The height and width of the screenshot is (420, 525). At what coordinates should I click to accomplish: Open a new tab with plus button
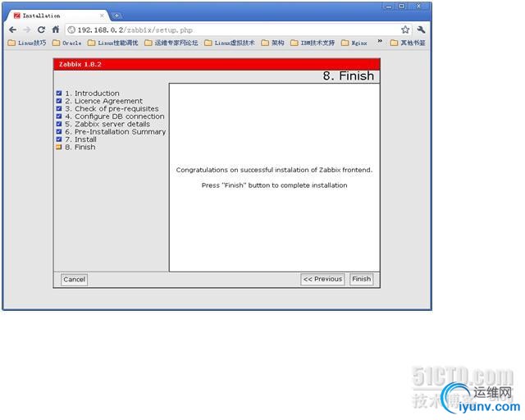click(116, 16)
